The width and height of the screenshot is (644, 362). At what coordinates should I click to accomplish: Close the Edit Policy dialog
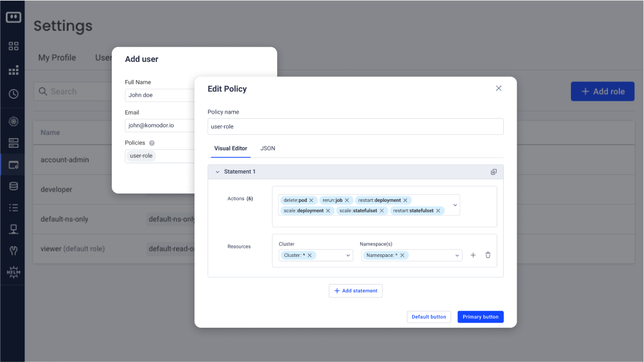pos(499,88)
